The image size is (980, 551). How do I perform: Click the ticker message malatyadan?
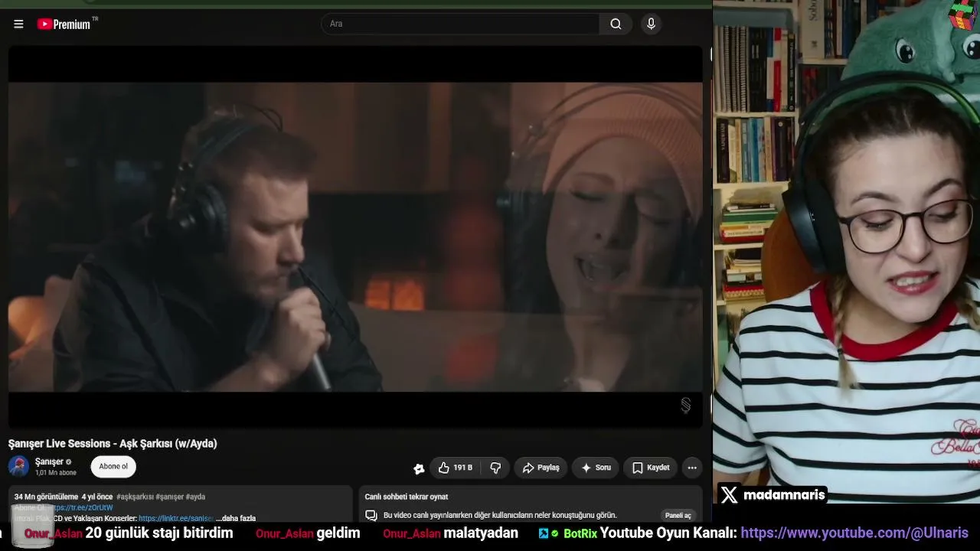coord(481,533)
